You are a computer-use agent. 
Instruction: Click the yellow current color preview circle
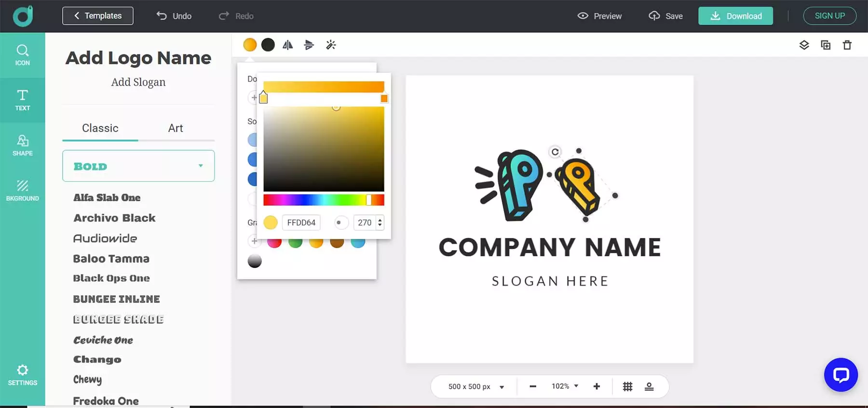pos(271,223)
